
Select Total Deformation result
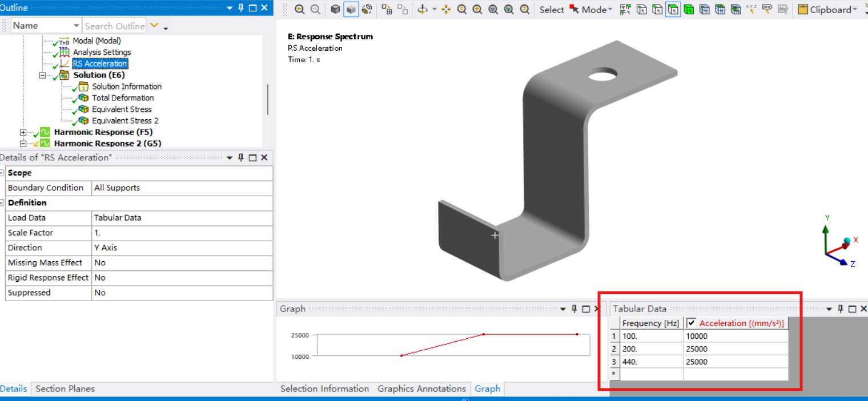pyautogui.click(x=123, y=98)
